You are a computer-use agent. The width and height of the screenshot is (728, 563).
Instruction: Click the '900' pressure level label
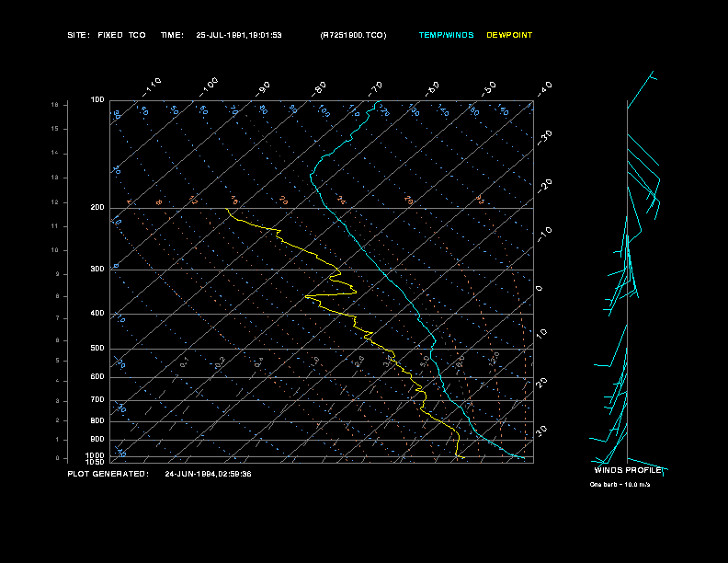click(97, 440)
